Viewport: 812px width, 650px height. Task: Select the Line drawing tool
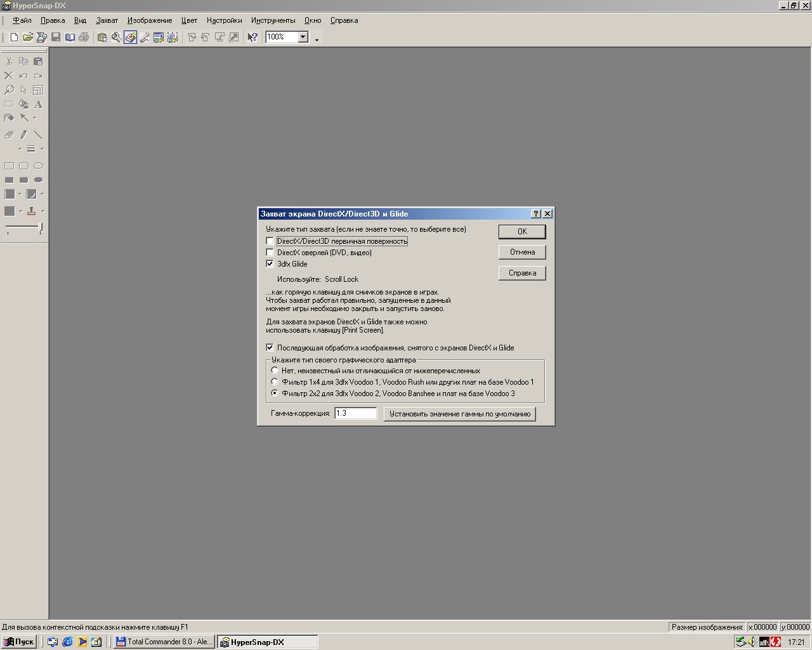(x=37, y=135)
